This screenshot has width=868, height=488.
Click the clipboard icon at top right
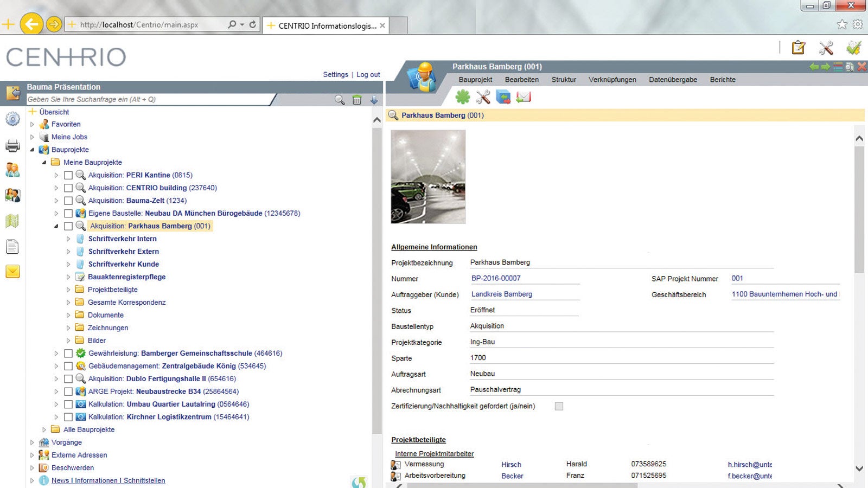coord(798,48)
